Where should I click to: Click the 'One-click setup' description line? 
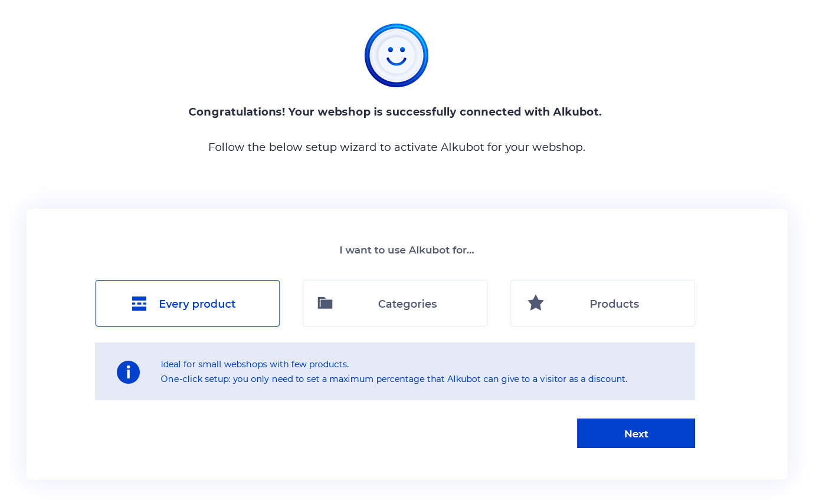click(394, 379)
